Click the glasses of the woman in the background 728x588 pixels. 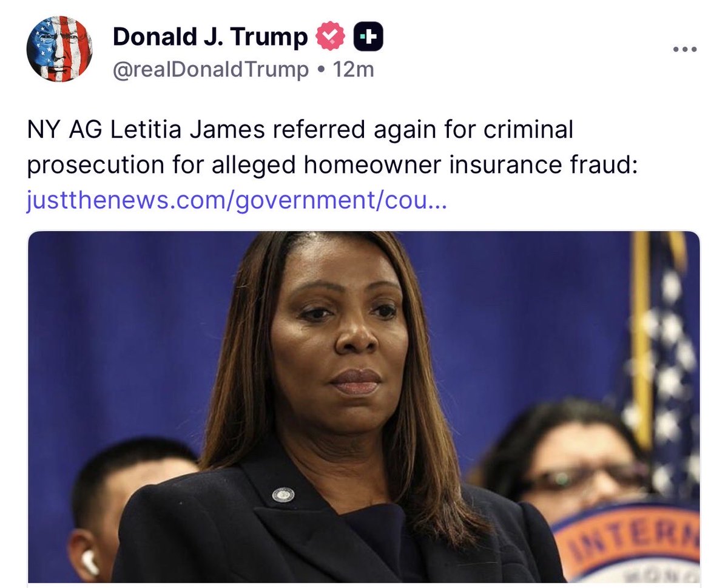(x=582, y=478)
